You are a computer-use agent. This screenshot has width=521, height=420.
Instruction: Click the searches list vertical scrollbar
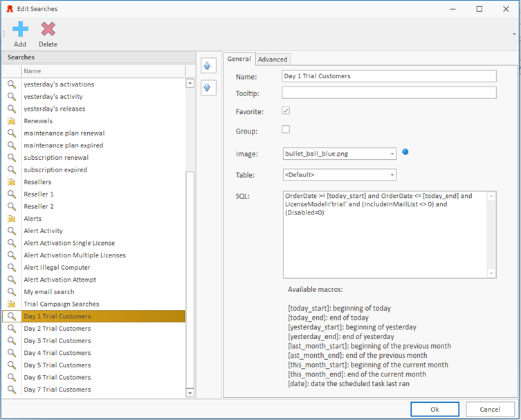(x=190, y=277)
